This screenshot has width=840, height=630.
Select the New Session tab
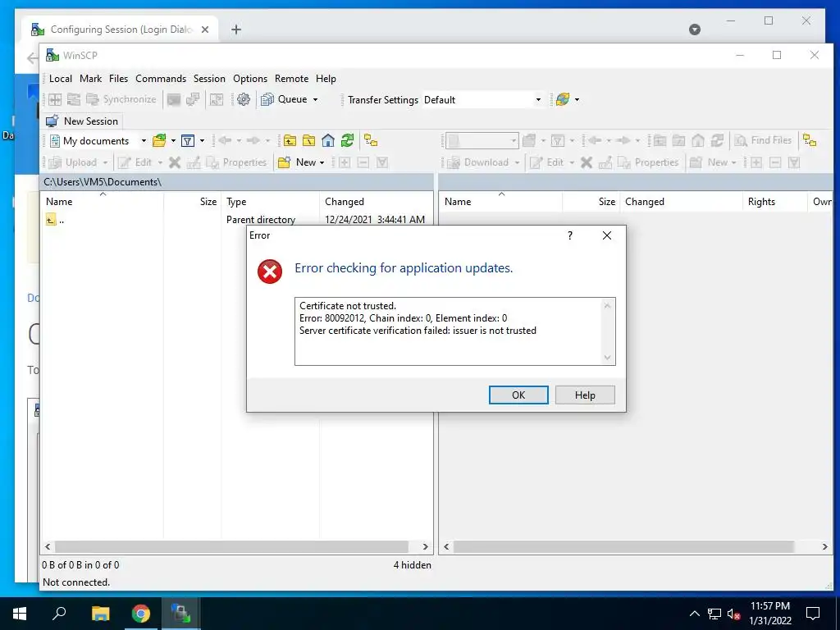point(83,121)
